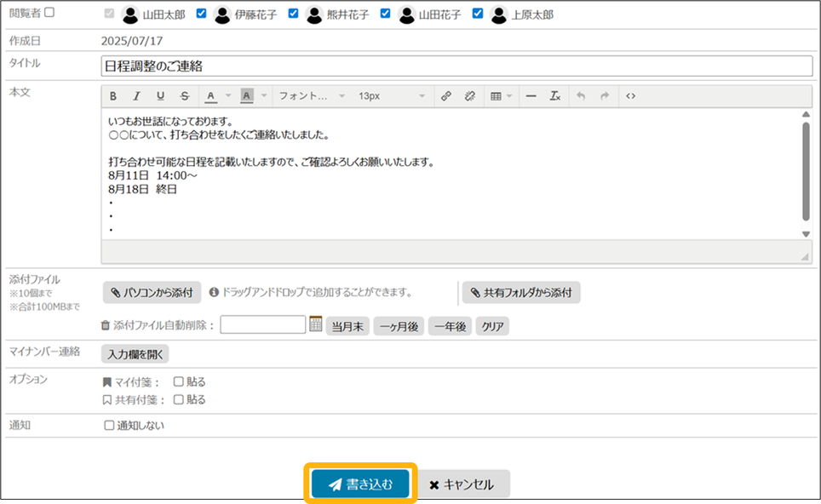
Task: Clear formatting with the Tx icon
Action: [554, 96]
